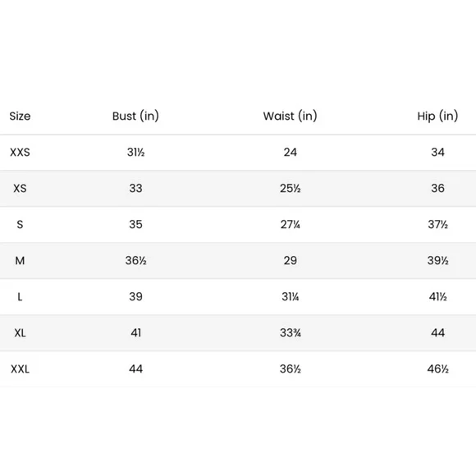476x476 pixels.
Task: Click the M bust value 36½
Action: [x=135, y=261]
